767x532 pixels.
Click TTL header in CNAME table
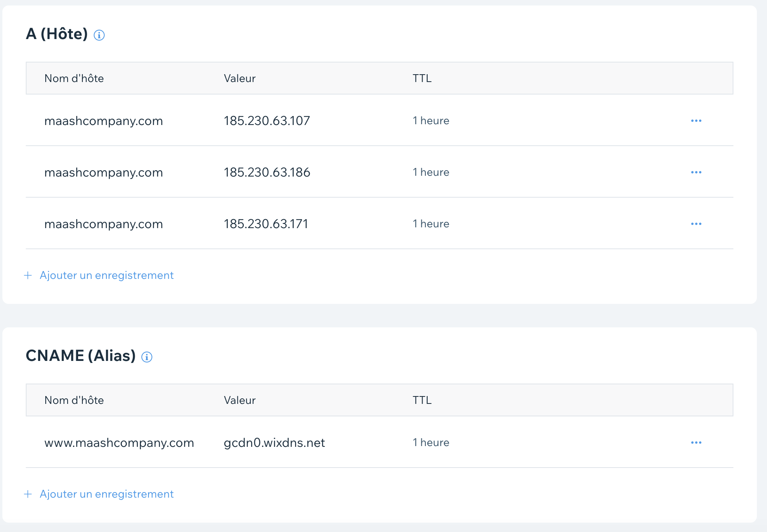(x=422, y=400)
